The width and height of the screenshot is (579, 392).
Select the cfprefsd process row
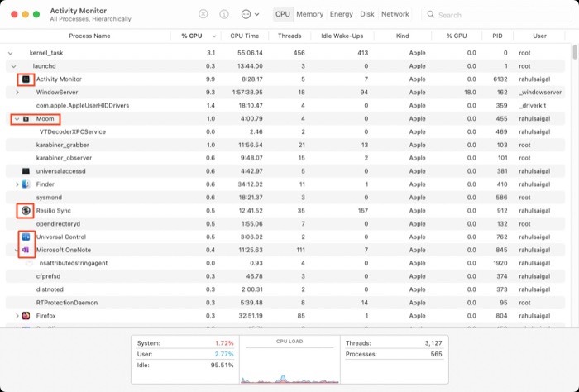coord(285,276)
